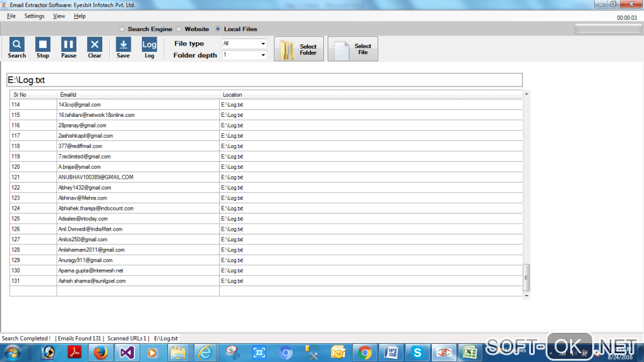The height and width of the screenshot is (362, 644).
Task: Select email Abhey1432@gmail.com
Action: pos(85,188)
